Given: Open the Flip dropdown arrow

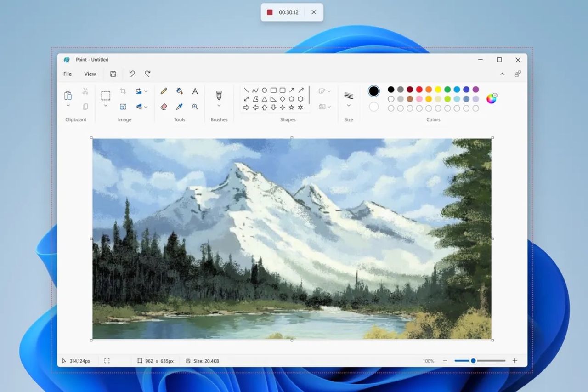Looking at the screenshot, I should coord(147,107).
